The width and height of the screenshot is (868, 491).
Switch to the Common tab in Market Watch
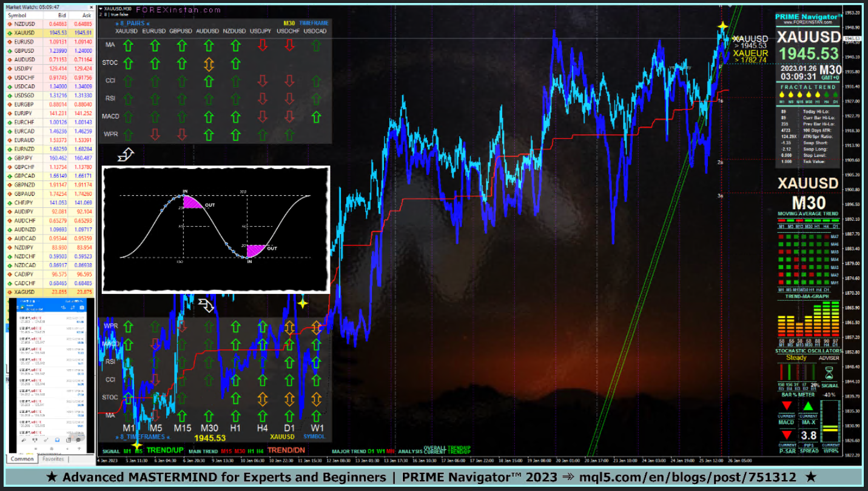click(x=22, y=459)
